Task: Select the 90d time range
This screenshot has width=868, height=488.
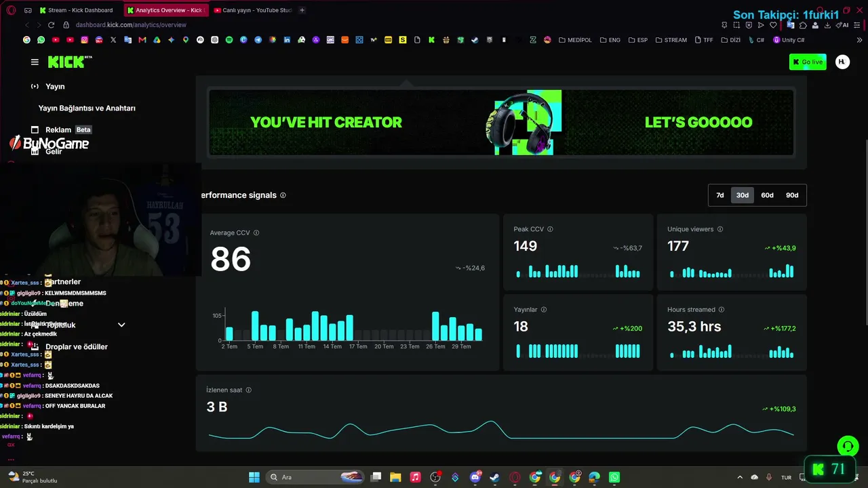Action: [792, 195]
